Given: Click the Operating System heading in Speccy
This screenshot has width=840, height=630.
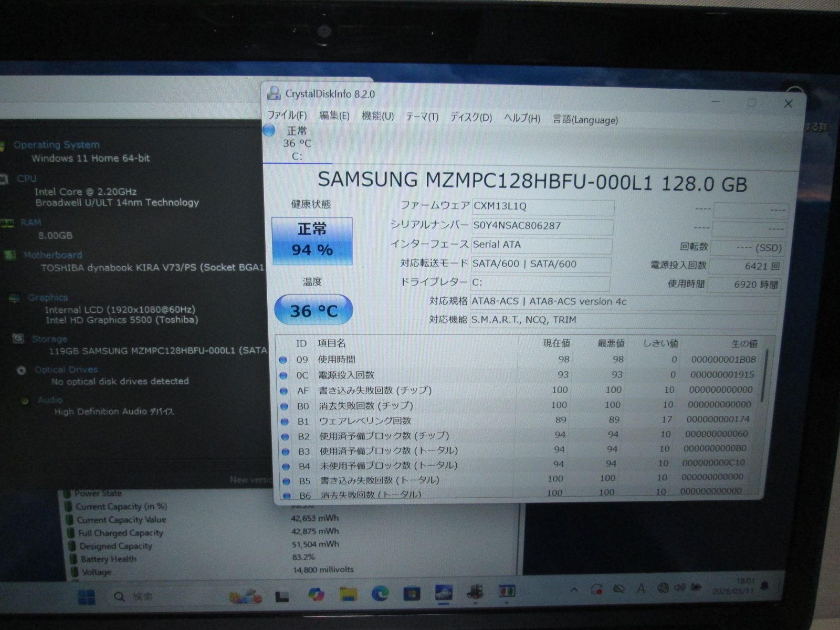Looking at the screenshot, I should click(x=56, y=145).
